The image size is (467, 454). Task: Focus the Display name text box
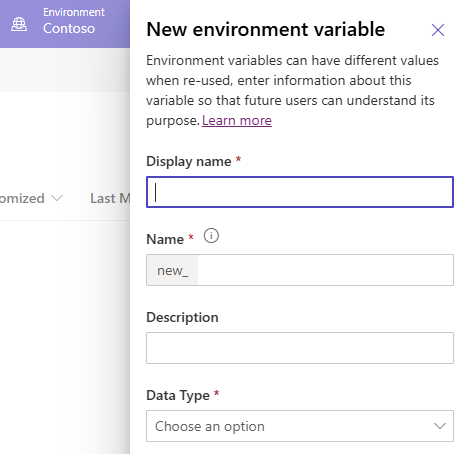coord(300,192)
